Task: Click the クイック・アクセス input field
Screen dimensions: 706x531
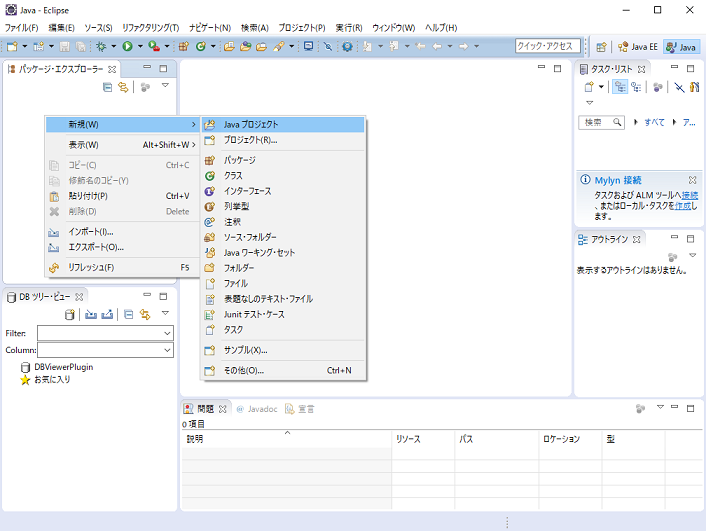Action: coord(548,46)
